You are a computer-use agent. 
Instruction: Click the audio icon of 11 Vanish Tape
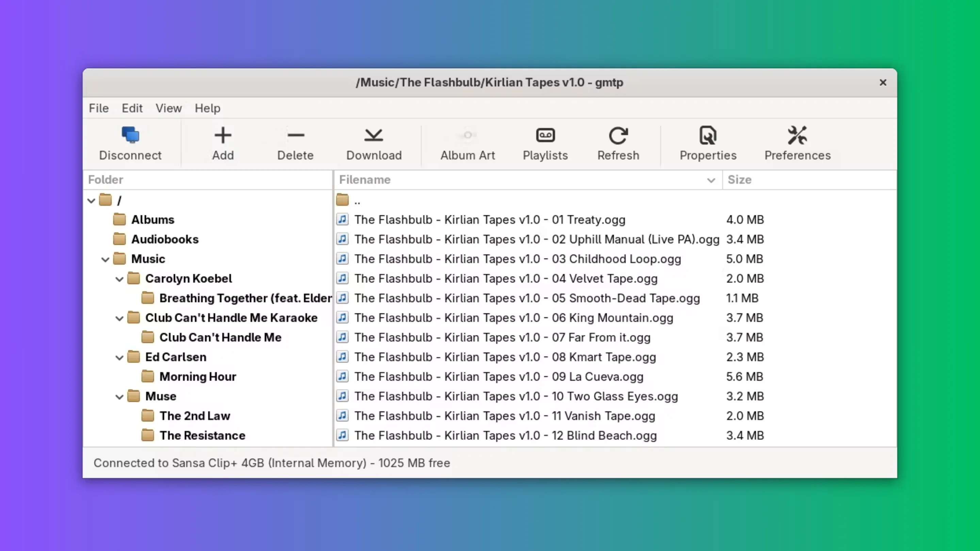tap(342, 416)
